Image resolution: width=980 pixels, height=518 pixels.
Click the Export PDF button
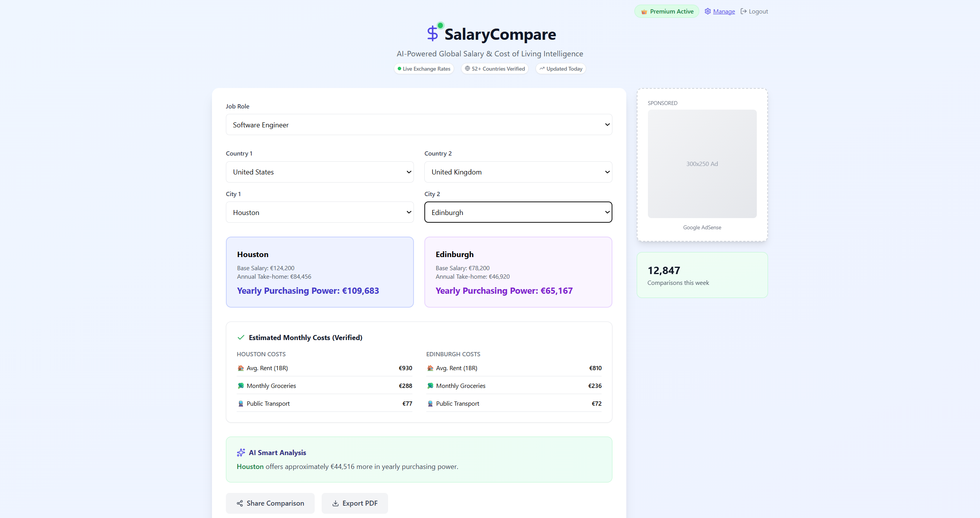(x=354, y=503)
